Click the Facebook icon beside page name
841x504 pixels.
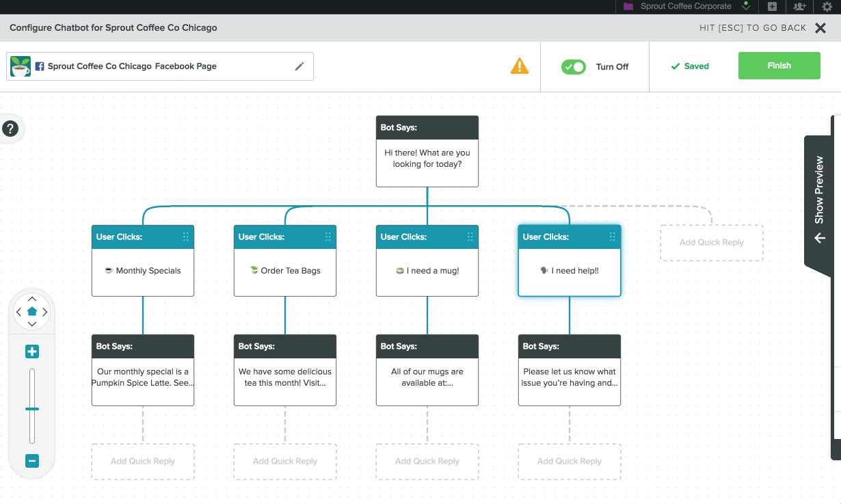coord(40,66)
